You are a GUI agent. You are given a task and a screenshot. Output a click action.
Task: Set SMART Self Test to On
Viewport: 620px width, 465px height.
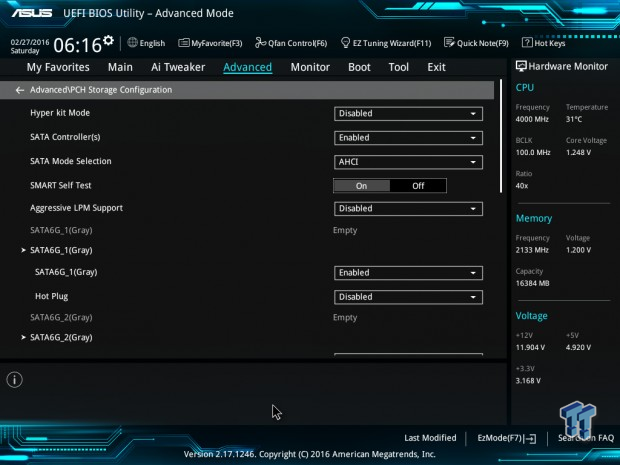361,186
